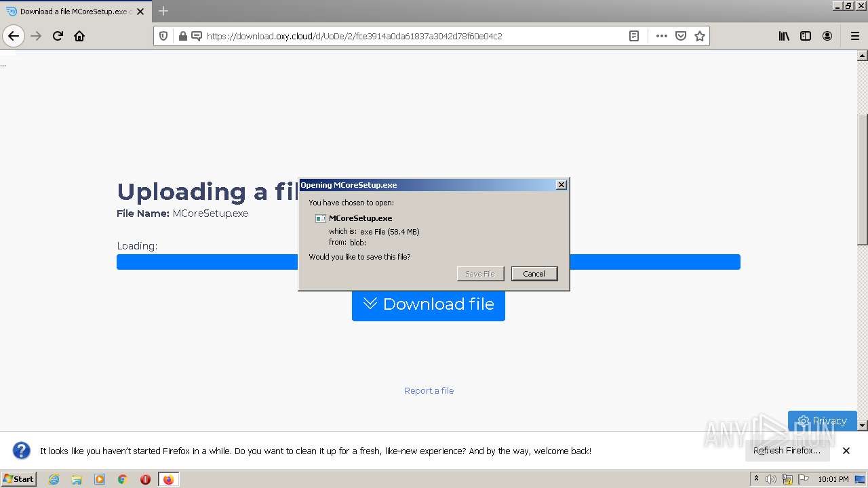Open the Privacy settings button

pos(823,420)
